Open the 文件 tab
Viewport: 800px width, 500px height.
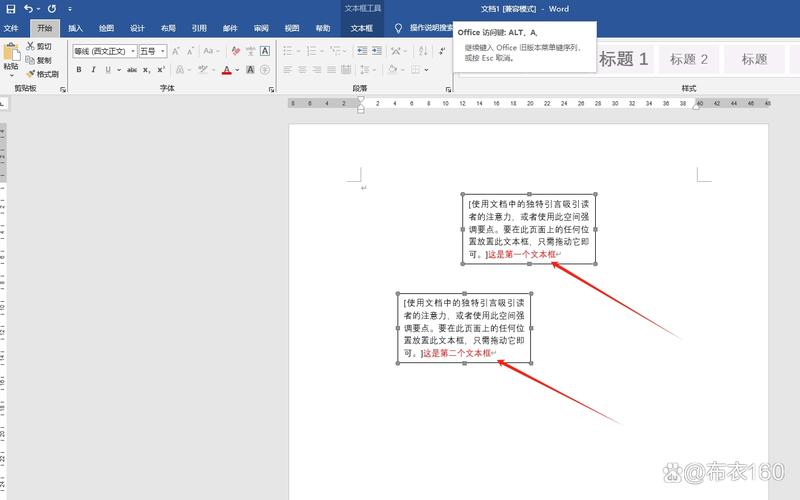(x=11, y=29)
